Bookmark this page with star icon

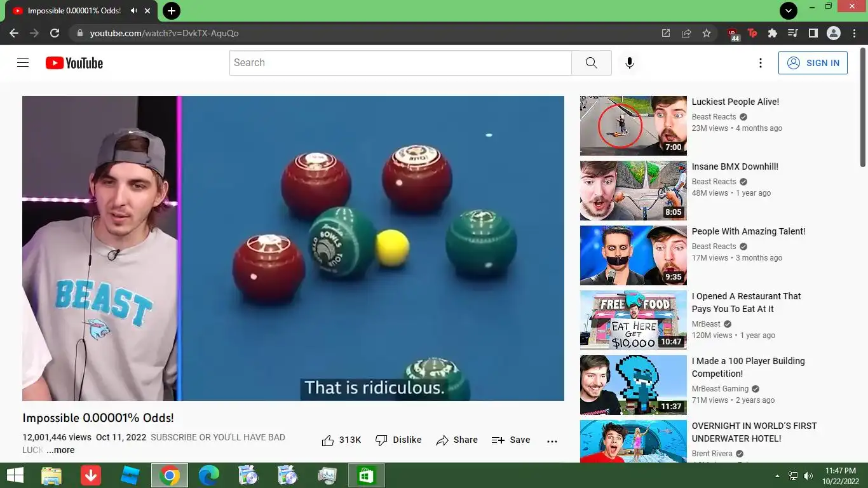[x=707, y=33]
